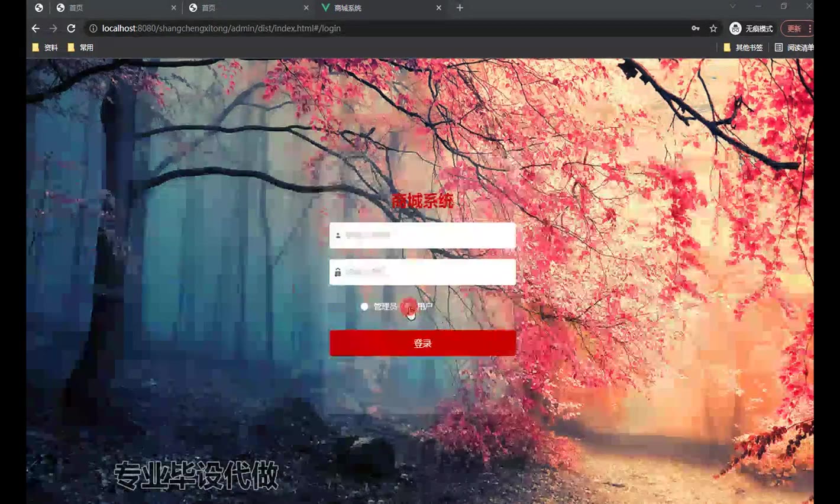Open the 常用 bookmark folder

click(80, 47)
